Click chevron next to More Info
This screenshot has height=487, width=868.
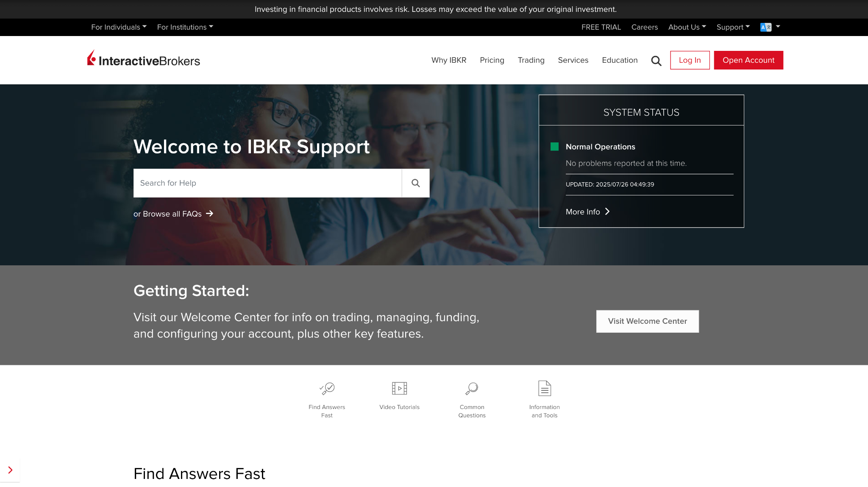[x=607, y=211]
